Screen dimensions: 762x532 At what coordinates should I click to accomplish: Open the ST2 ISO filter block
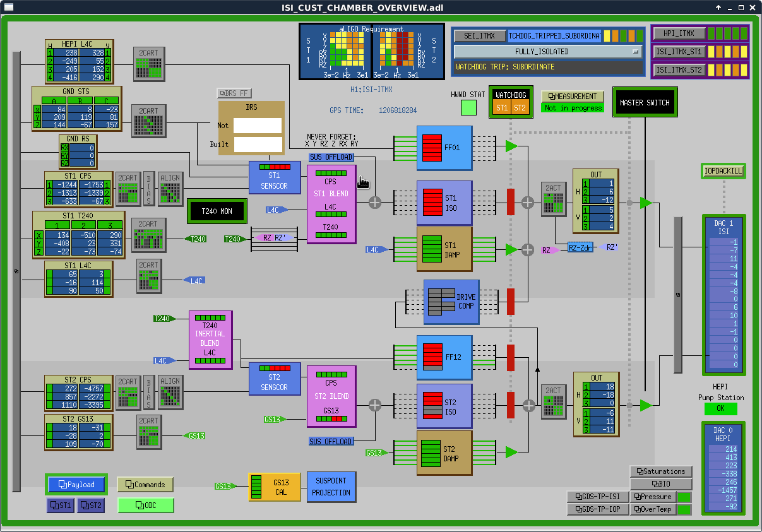click(444, 406)
